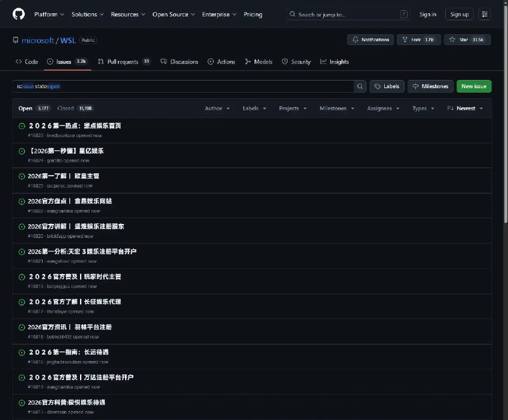Expand the Open Source menu

pos(173,14)
